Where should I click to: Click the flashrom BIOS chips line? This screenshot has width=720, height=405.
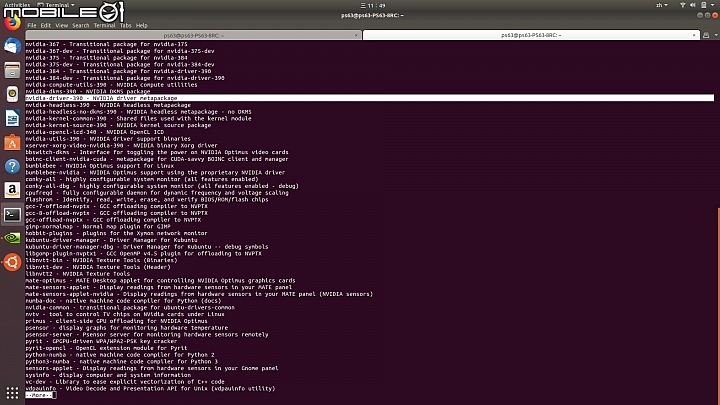tap(147, 199)
